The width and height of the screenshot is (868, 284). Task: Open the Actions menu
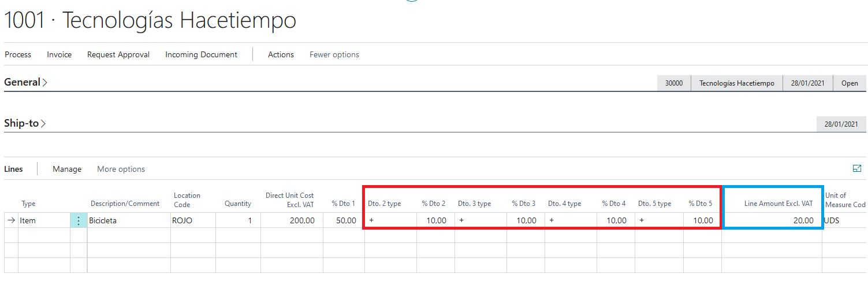point(281,54)
